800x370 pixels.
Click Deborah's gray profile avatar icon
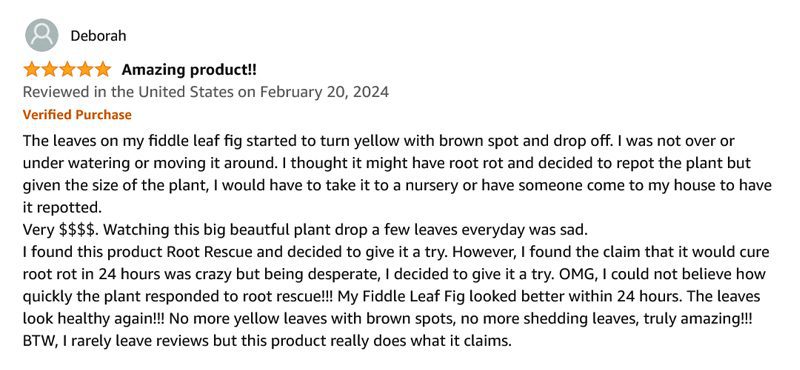click(x=41, y=35)
